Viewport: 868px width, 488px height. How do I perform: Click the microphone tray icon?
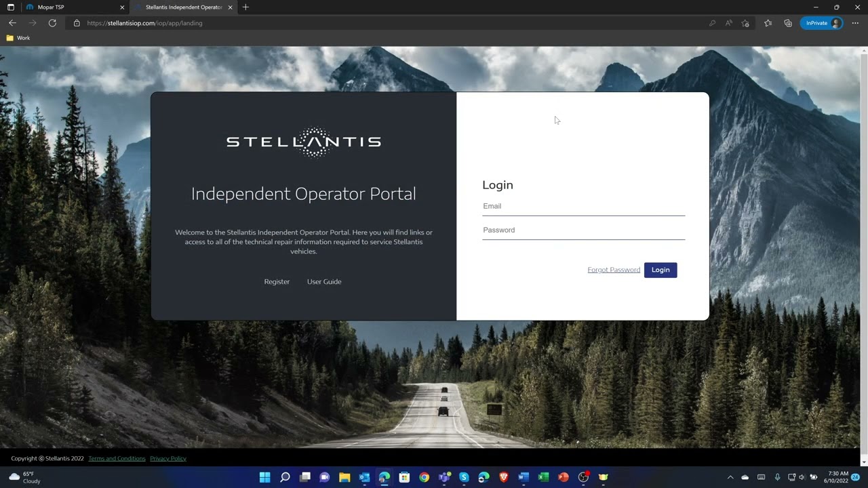tap(777, 477)
